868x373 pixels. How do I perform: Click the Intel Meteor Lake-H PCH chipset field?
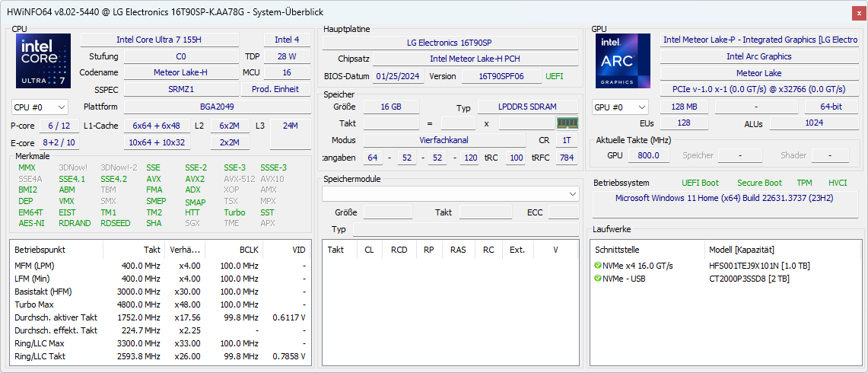[x=475, y=59]
